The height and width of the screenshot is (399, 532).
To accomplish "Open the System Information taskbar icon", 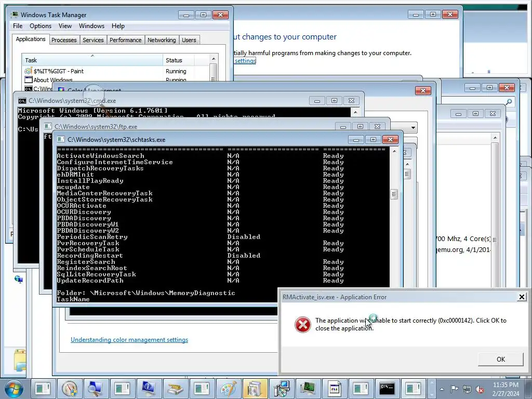I will [149, 389].
